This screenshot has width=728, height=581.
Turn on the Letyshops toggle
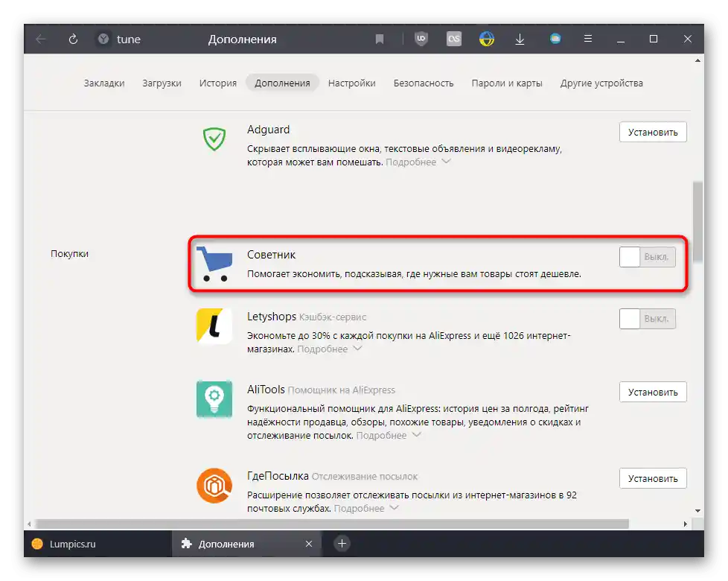pos(647,319)
